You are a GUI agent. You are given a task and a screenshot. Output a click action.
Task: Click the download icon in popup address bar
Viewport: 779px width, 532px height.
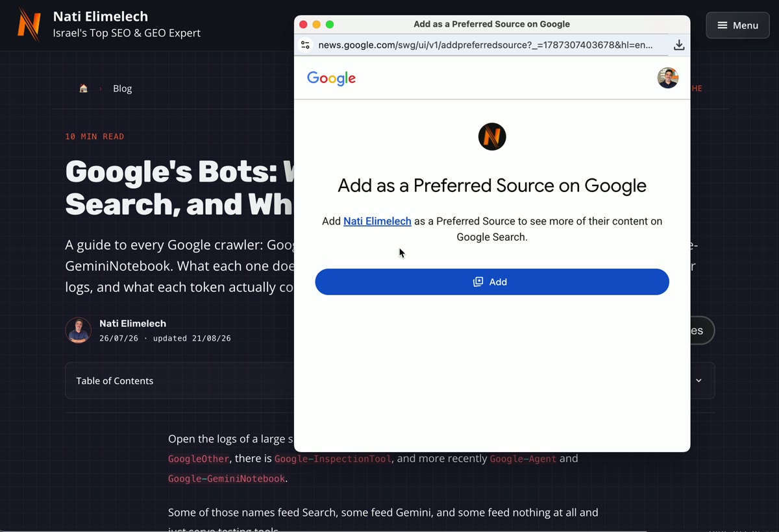click(x=679, y=45)
